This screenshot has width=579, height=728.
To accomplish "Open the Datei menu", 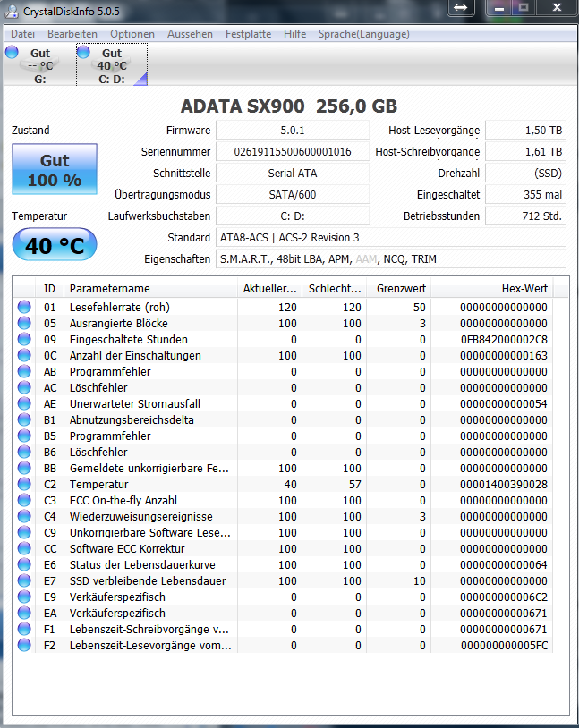I will (22, 34).
